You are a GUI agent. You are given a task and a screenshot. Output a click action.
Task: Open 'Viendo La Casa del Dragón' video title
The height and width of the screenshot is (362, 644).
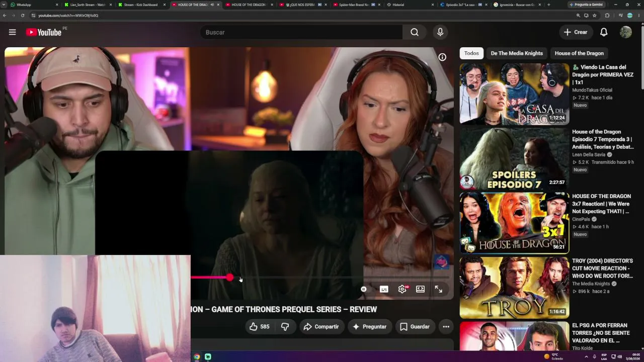tap(603, 74)
